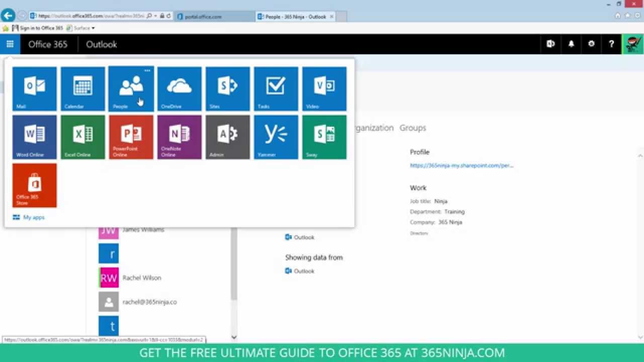Open the Sites SharePoint tile
The height and width of the screenshot is (362, 644).
(228, 89)
